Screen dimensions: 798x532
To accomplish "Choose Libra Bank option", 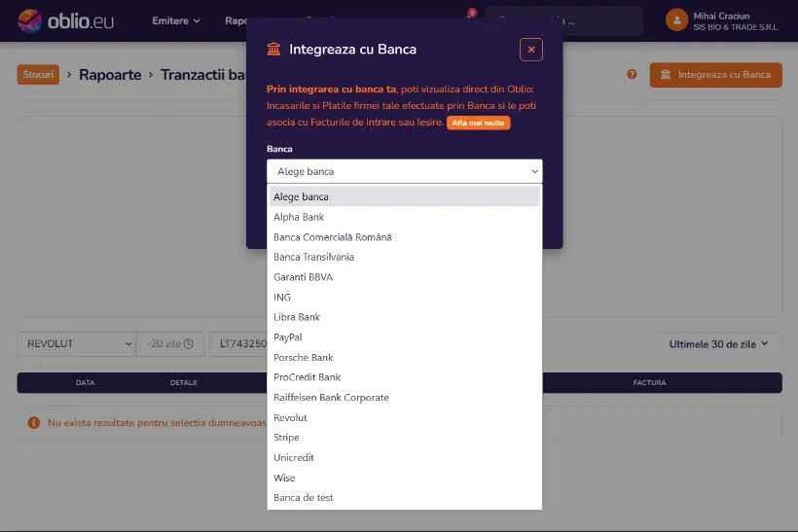I will click(x=405, y=317).
